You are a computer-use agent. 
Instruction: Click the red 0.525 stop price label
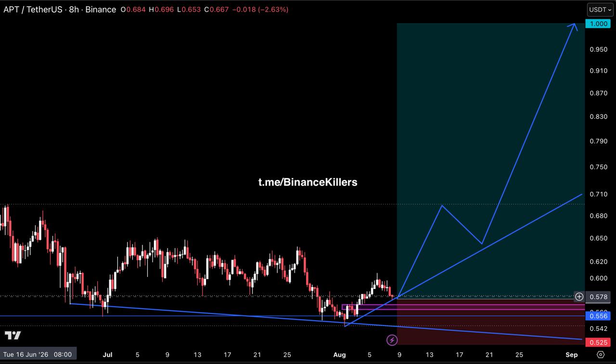tap(597, 342)
